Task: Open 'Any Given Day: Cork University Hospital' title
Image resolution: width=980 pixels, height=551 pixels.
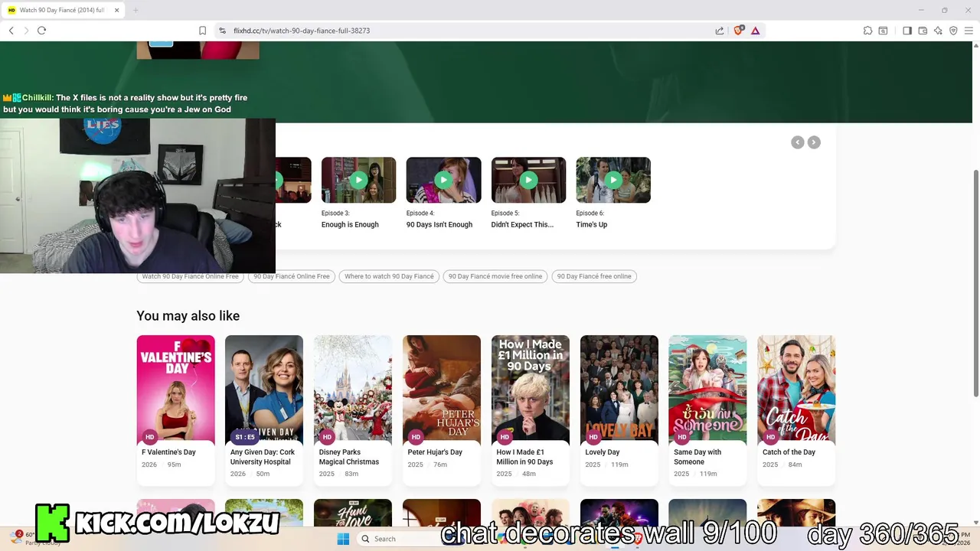Action: point(263,457)
